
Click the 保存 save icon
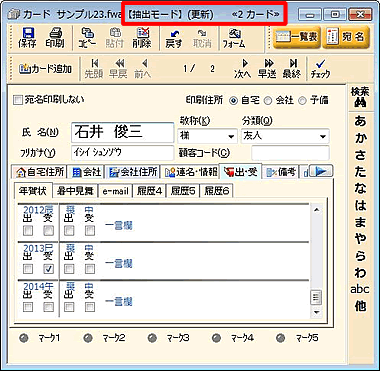tap(27, 38)
